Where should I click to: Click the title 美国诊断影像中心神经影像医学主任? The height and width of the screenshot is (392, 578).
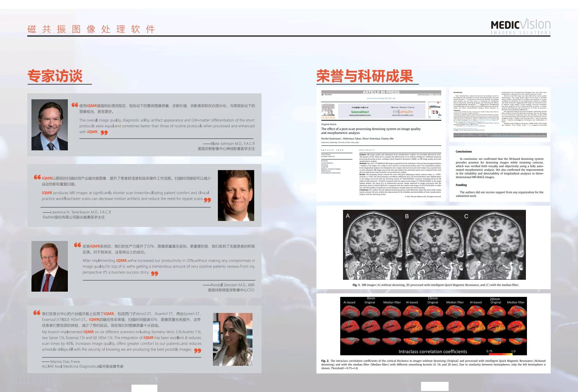click(226, 149)
